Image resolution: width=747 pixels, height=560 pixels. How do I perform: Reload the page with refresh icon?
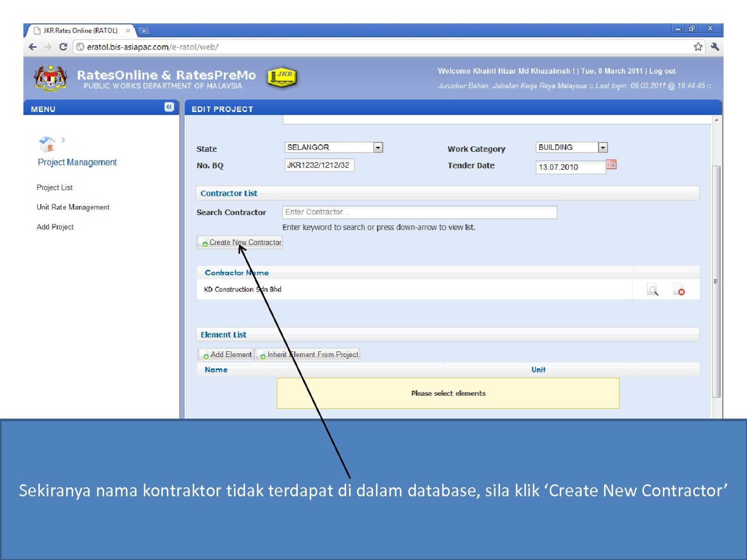pos(63,47)
